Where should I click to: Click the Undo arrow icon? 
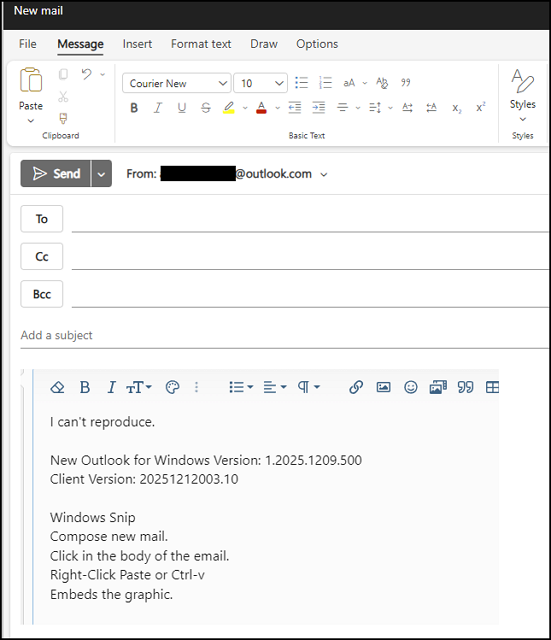click(x=87, y=74)
